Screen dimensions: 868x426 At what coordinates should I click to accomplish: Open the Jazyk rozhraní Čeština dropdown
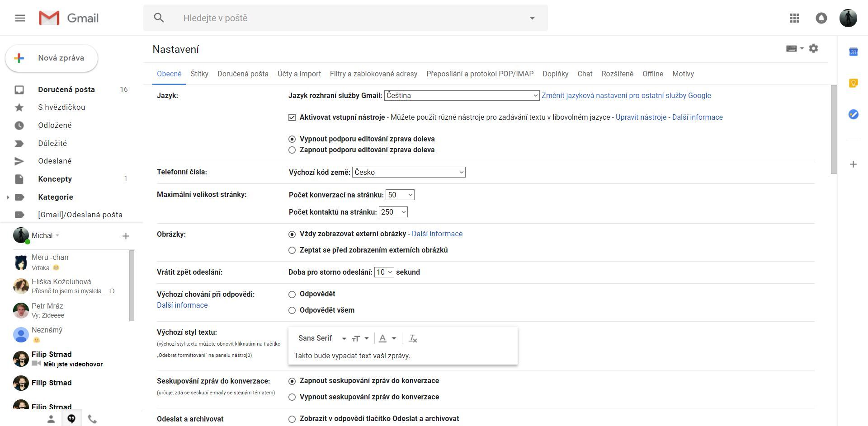tap(461, 95)
